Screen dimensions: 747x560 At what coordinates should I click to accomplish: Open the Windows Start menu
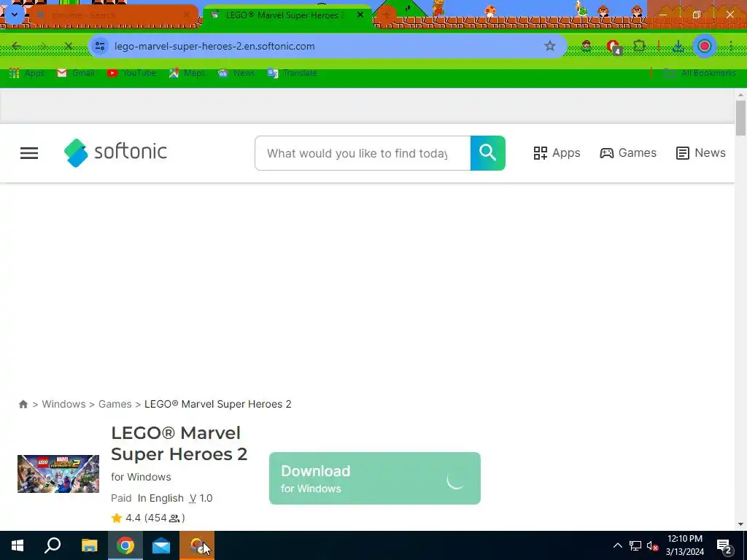[x=18, y=545]
